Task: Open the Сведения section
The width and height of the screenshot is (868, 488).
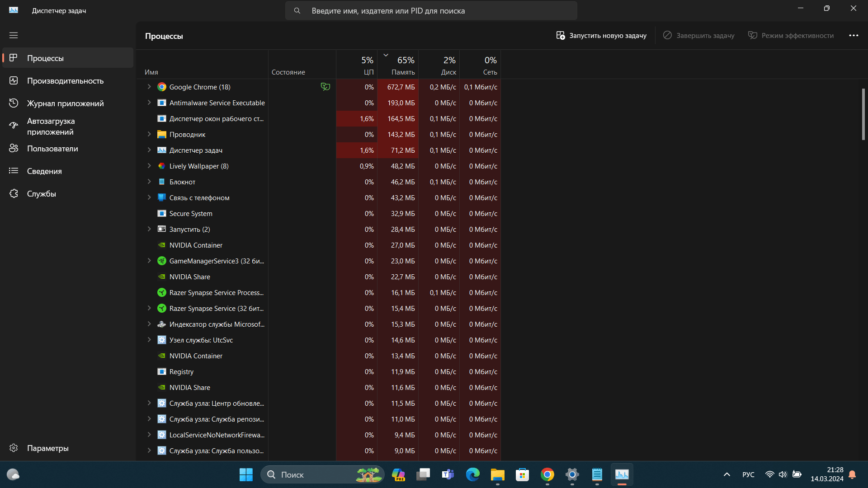Action: [68, 171]
